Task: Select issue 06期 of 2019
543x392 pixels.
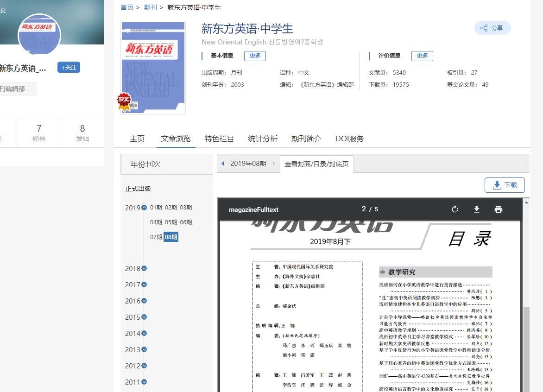Action: point(186,222)
